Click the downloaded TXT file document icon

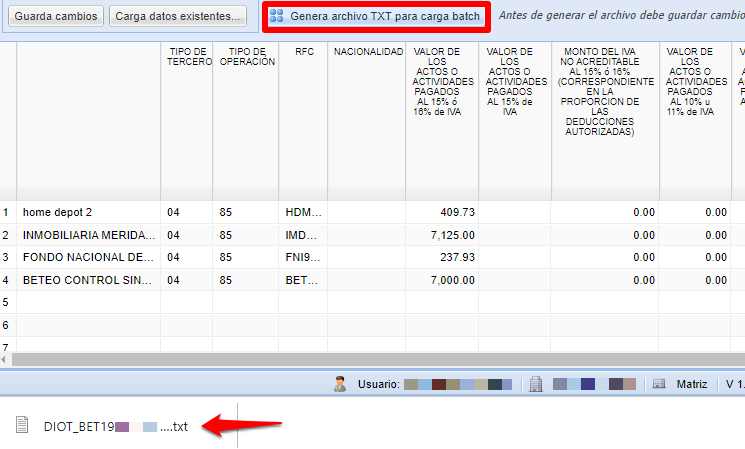[x=22, y=426]
